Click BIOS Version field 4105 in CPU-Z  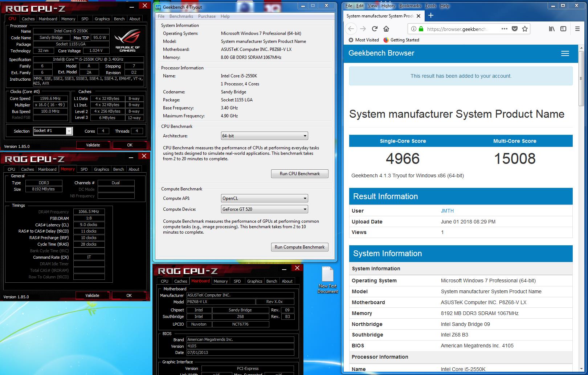240,346
